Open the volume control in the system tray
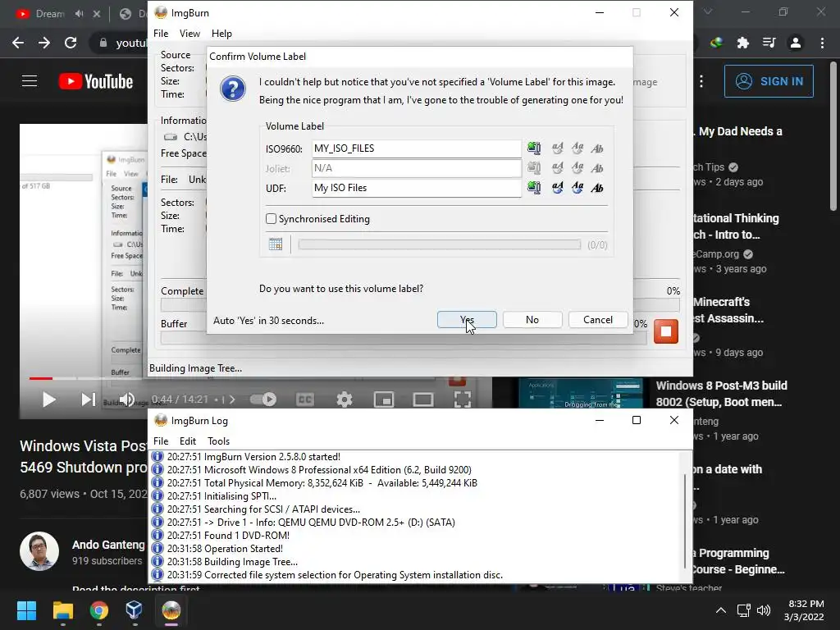The image size is (840, 630). click(x=764, y=610)
